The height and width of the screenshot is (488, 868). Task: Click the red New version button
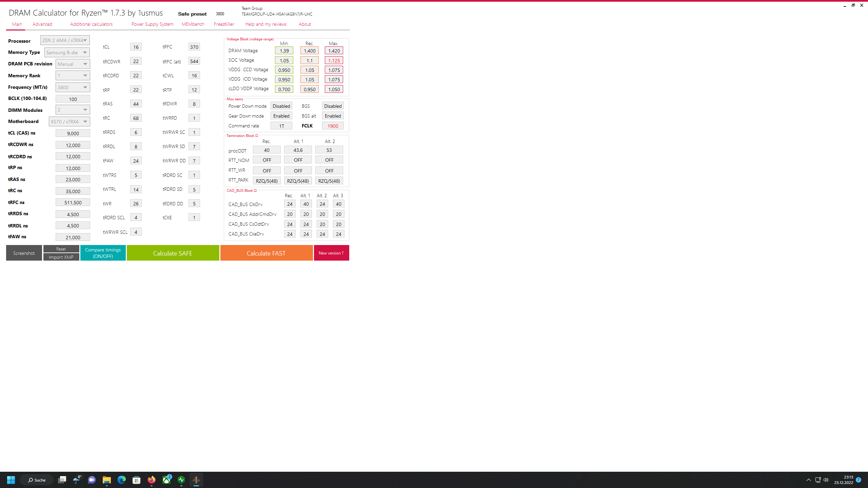pyautogui.click(x=331, y=253)
